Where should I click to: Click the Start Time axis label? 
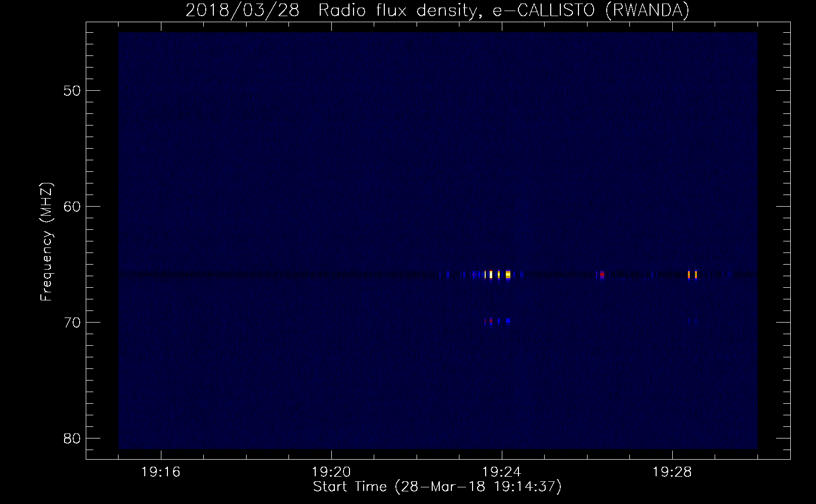point(437,487)
